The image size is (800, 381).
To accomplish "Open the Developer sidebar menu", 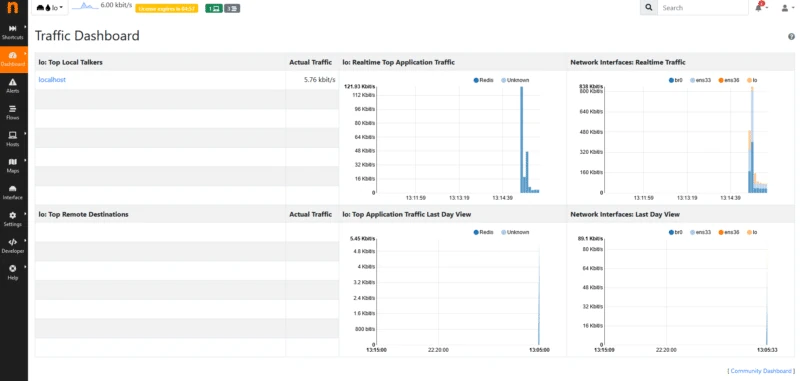I will 13,246.
